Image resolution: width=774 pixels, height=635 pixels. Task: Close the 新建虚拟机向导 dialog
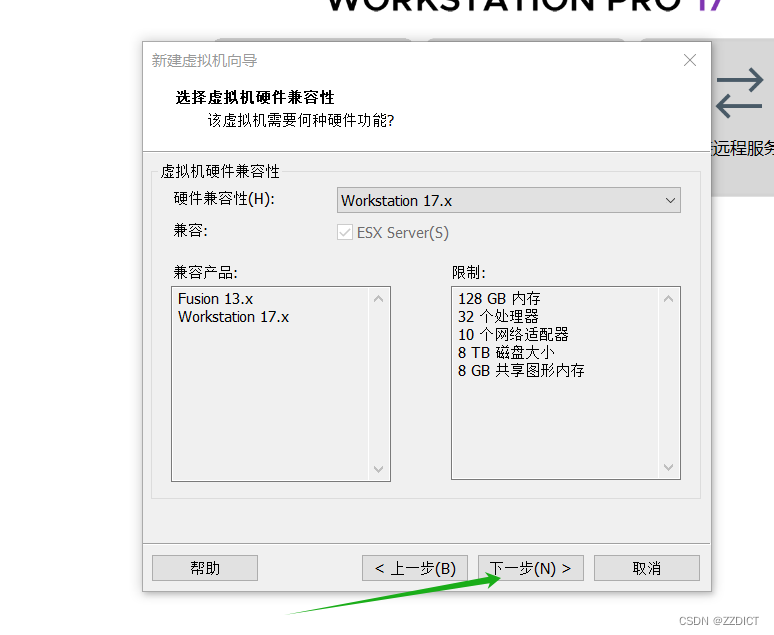690,60
